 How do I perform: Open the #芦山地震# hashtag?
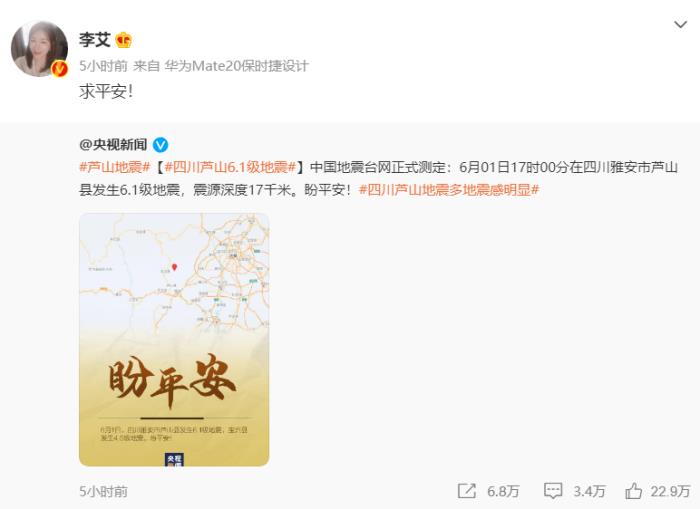coord(115,167)
